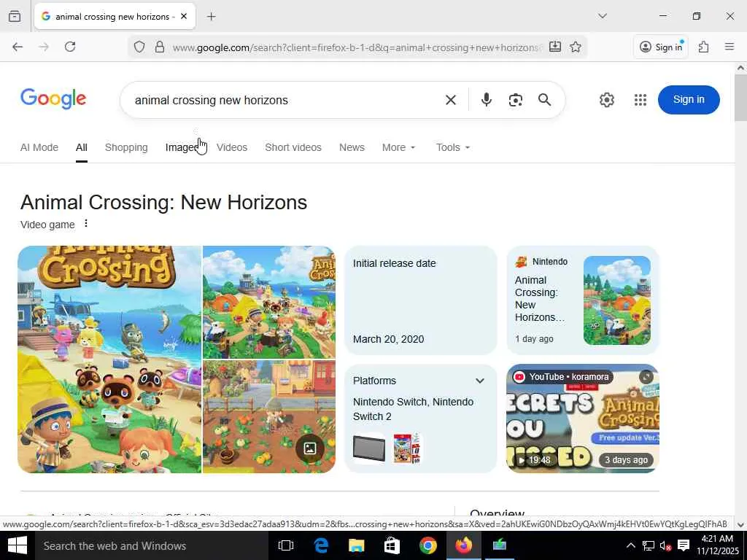
Task: Open the Google apps grid
Action: click(x=640, y=100)
